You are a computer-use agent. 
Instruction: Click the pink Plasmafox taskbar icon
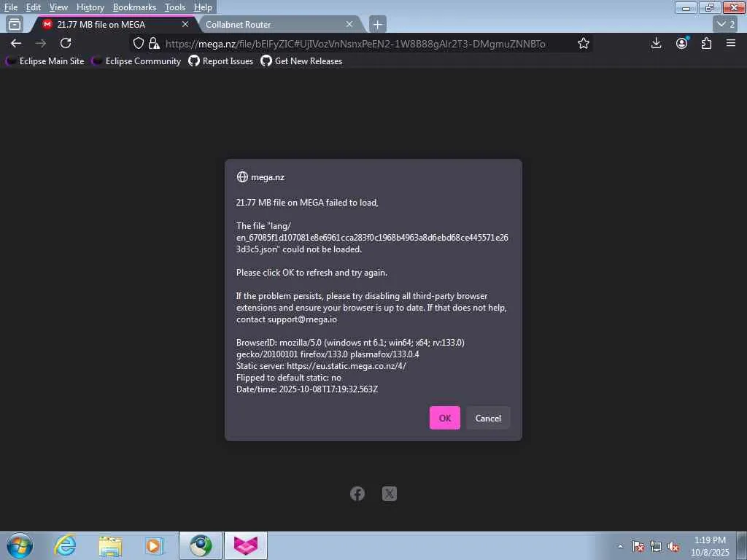coord(246,545)
